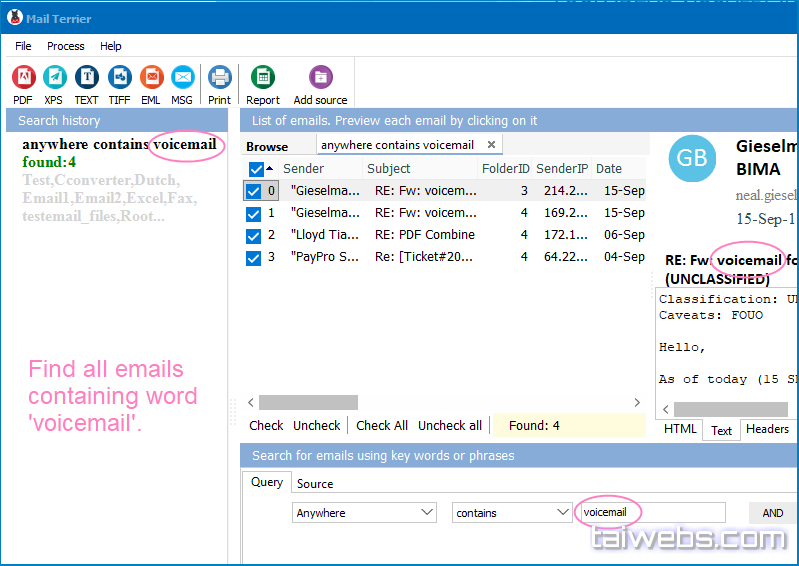
Task: Choose the TIFF export icon
Action: (119, 78)
